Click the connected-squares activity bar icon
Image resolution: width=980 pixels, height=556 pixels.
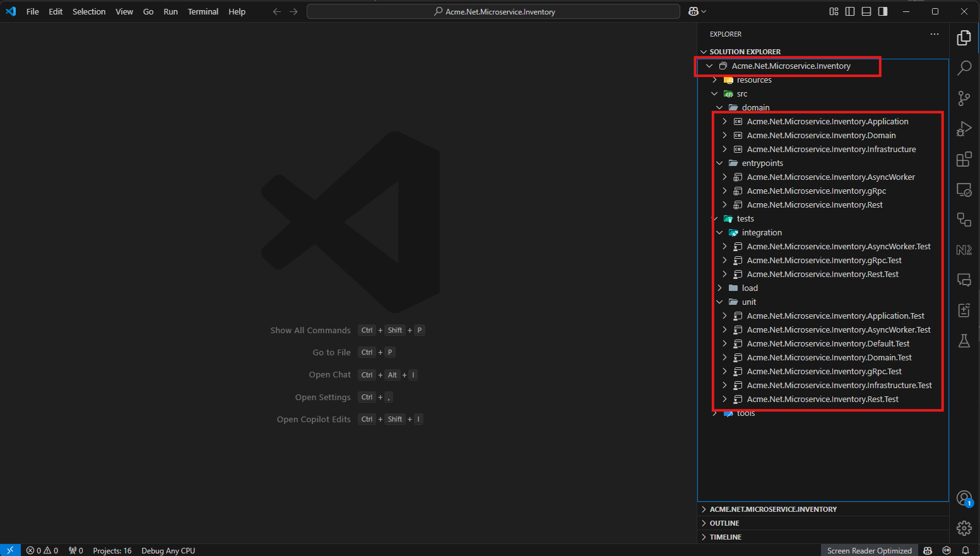pyautogui.click(x=964, y=220)
